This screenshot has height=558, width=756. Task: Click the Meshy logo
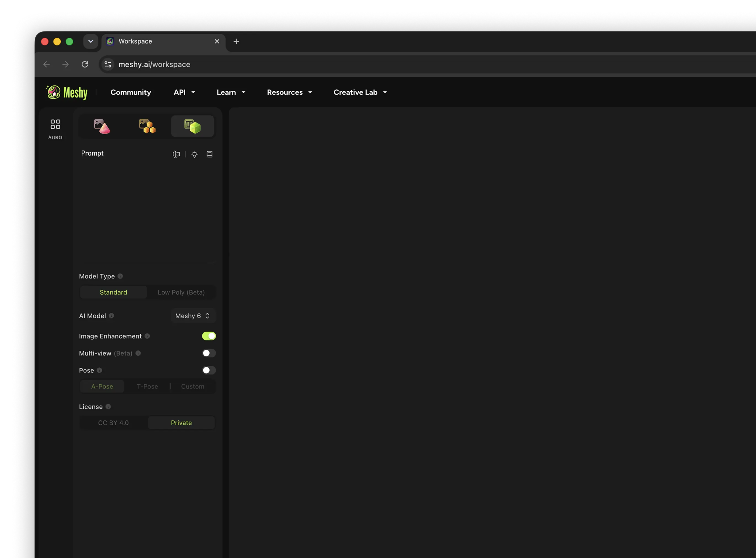[x=66, y=93]
